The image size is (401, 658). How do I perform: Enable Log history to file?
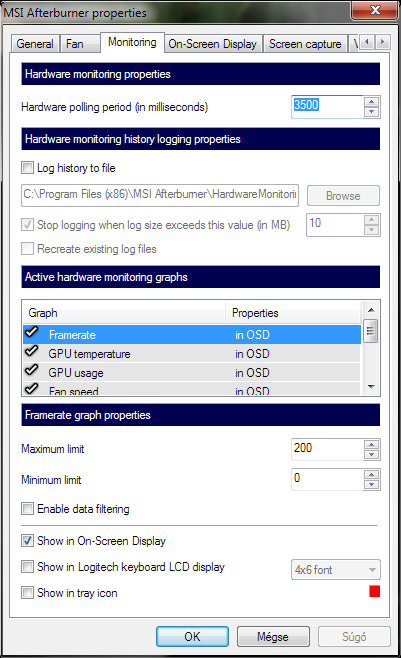tap(27, 168)
